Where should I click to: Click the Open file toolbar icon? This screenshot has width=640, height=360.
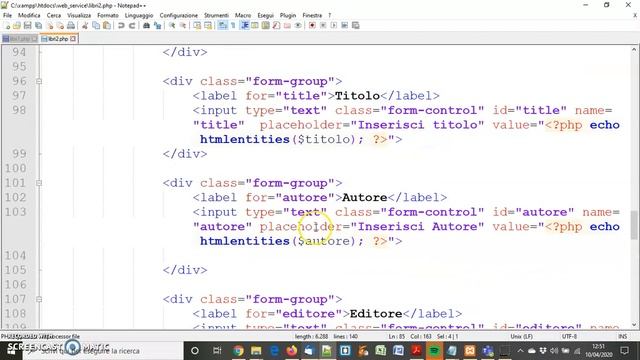17,25
